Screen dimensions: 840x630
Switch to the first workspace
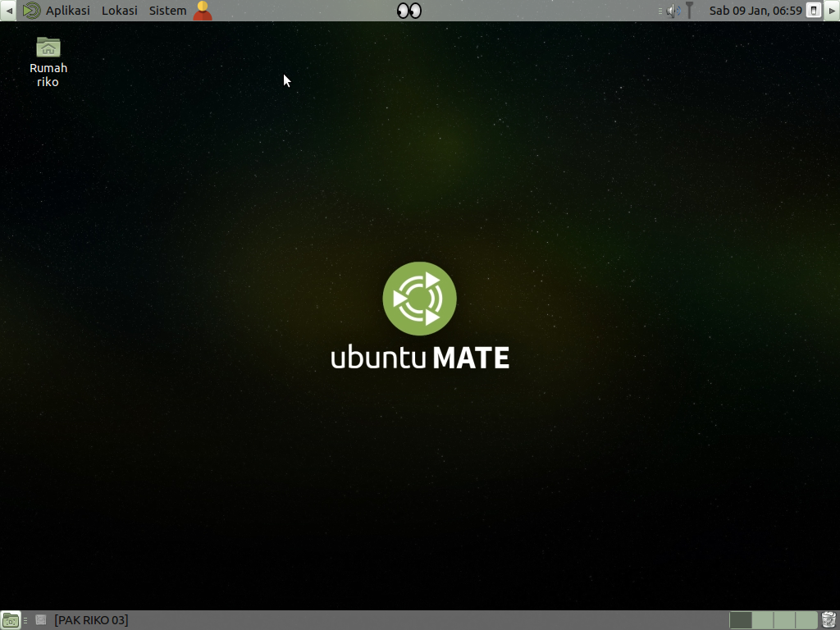pyautogui.click(x=741, y=620)
